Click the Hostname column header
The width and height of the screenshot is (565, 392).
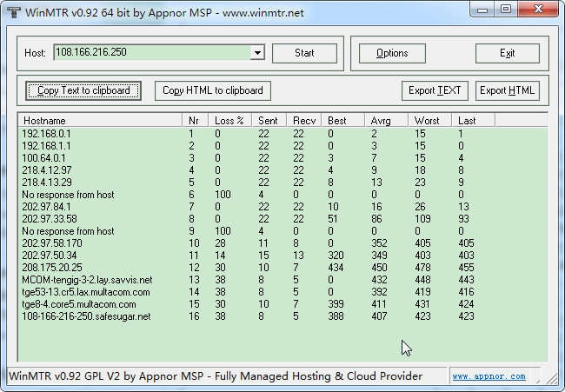pos(100,120)
